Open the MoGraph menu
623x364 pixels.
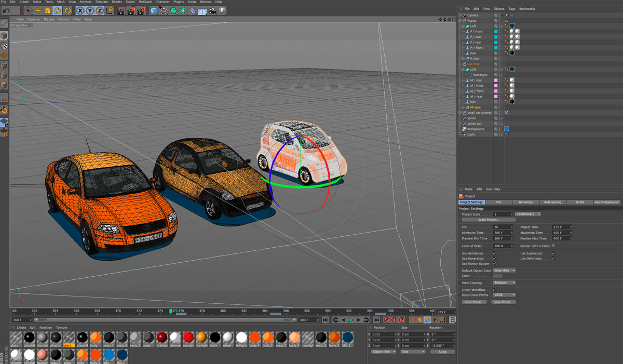click(145, 2)
